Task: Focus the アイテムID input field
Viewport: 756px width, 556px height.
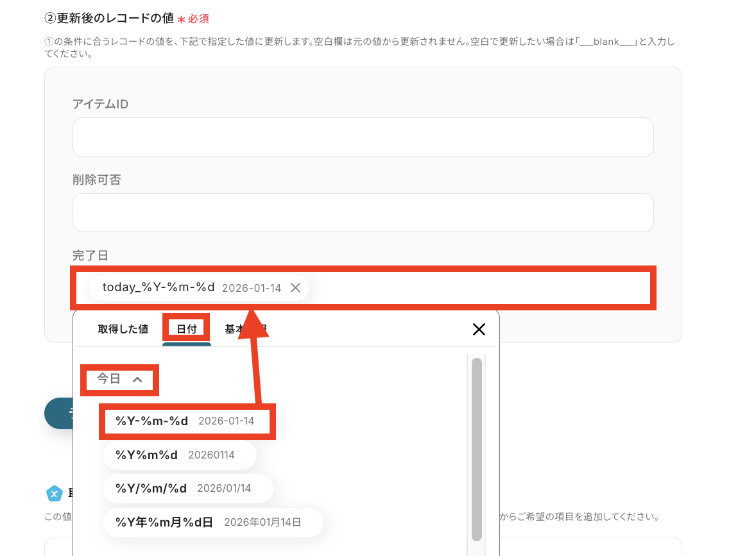Action: coord(363,137)
